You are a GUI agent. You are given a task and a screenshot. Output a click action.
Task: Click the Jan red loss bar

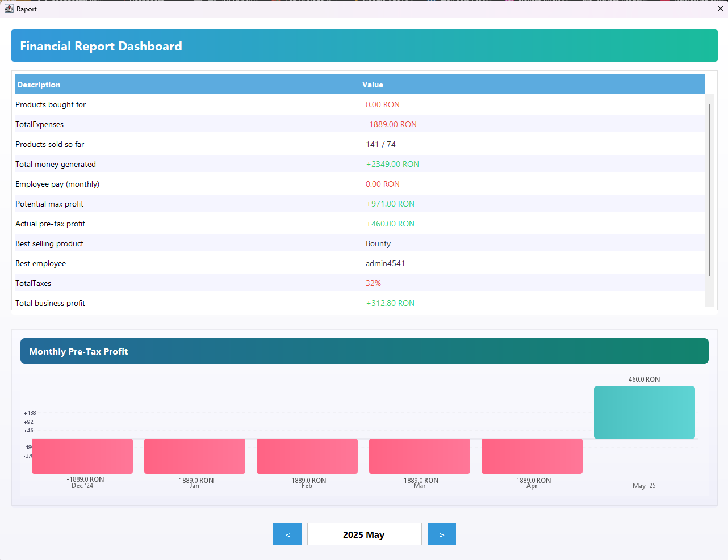coord(195,456)
